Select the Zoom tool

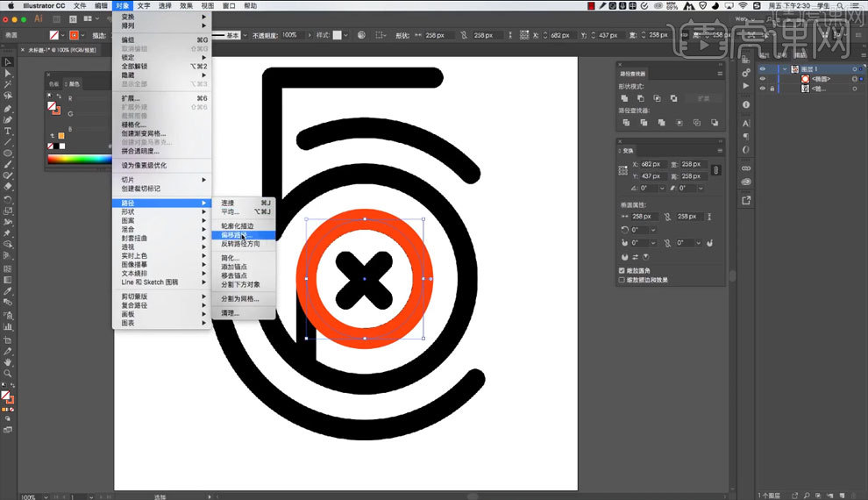tap(8, 373)
